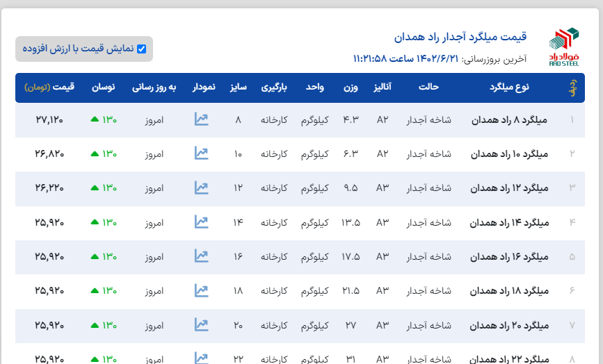This screenshot has height=364, width=603.
Task: Open chart icon for میلگرد 14 راد همدان
Action: pyautogui.click(x=201, y=222)
